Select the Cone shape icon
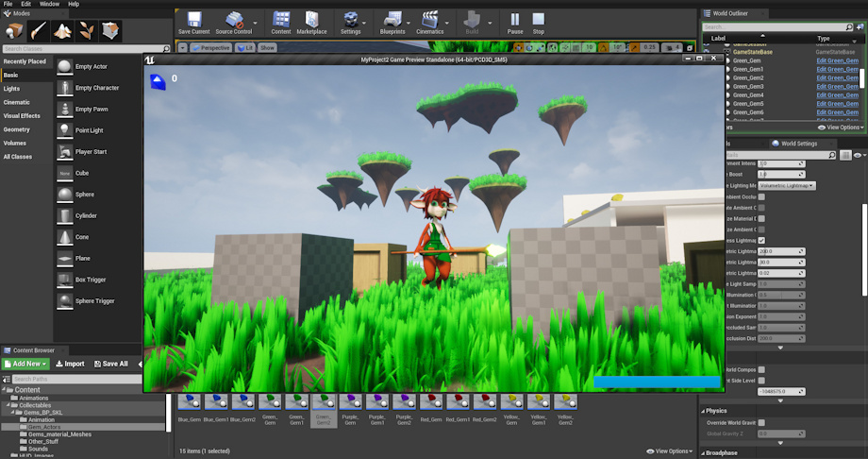Viewport: 868px width, 459px height. pyautogui.click(x=65, y=237)
